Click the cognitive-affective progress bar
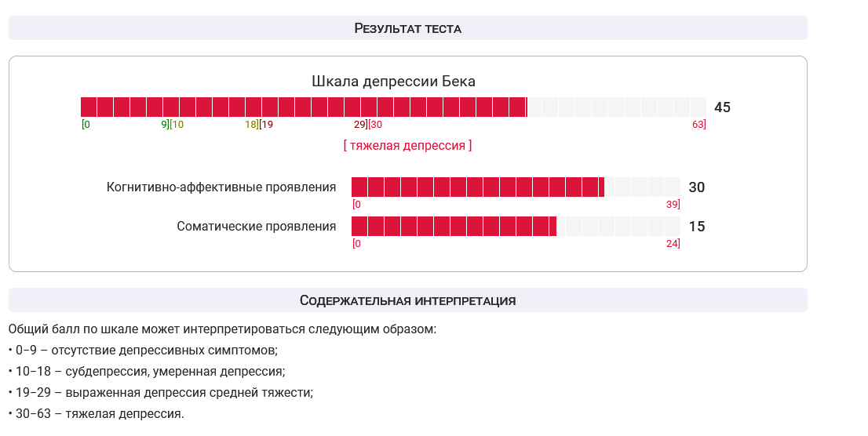 [516, 187]
